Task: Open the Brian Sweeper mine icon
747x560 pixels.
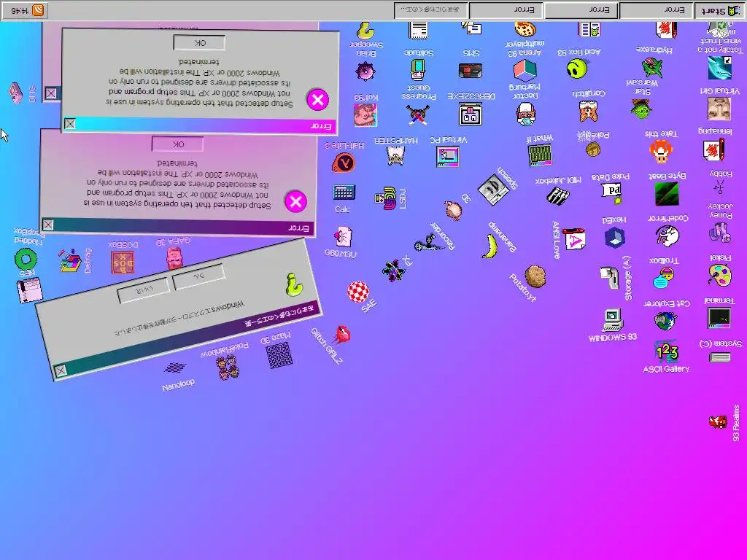Action: tap(365, 71)
